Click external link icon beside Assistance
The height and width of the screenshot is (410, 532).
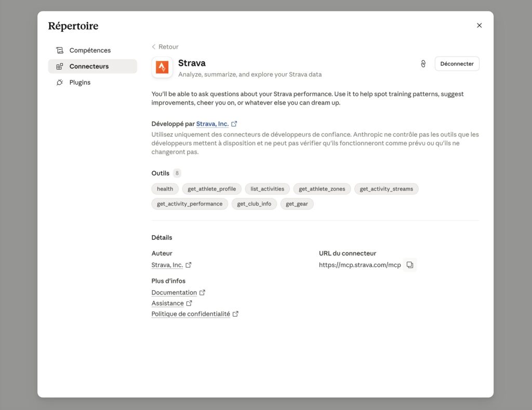[189, 303]
